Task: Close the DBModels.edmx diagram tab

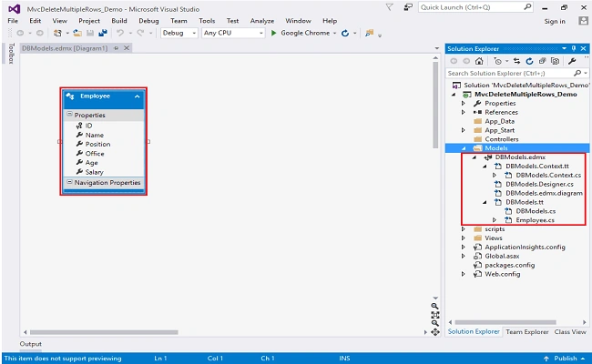Action: (127, 48)
